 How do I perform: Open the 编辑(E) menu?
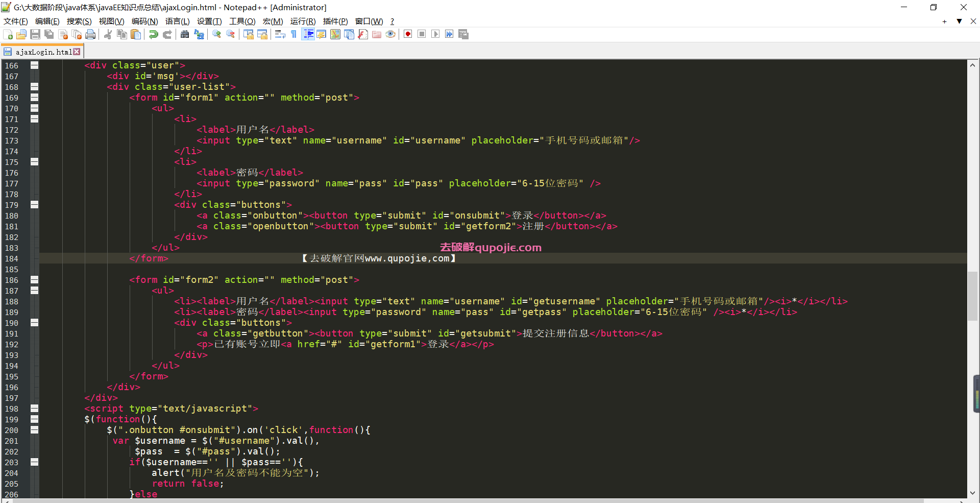(47, 21)
